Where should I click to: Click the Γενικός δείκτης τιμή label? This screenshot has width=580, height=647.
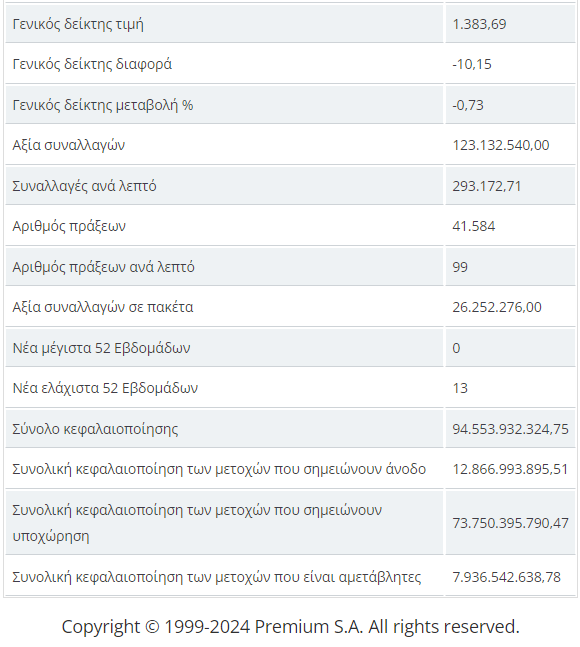(x=78, y=24)
